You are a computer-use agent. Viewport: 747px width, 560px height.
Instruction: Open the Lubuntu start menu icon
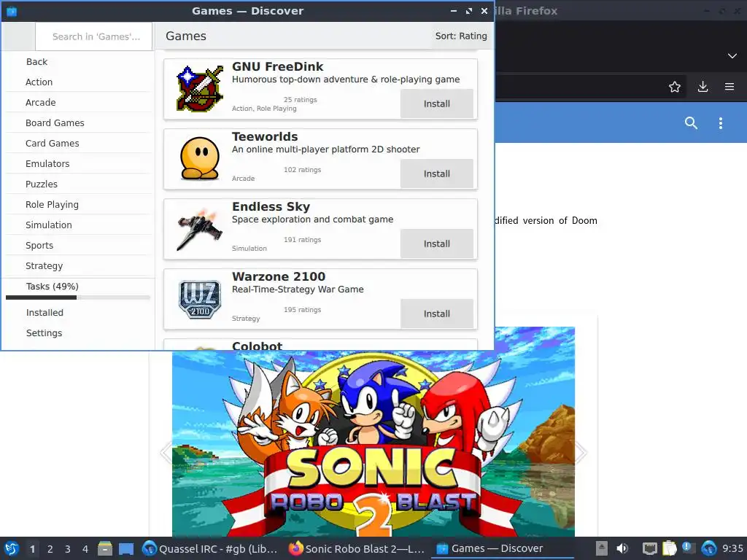(12, 548)
